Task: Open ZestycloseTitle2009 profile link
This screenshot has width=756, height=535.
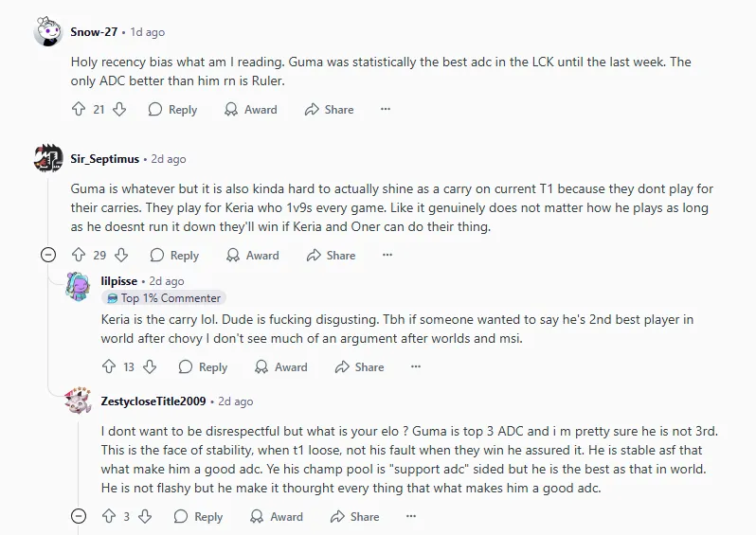Action: 153,401
